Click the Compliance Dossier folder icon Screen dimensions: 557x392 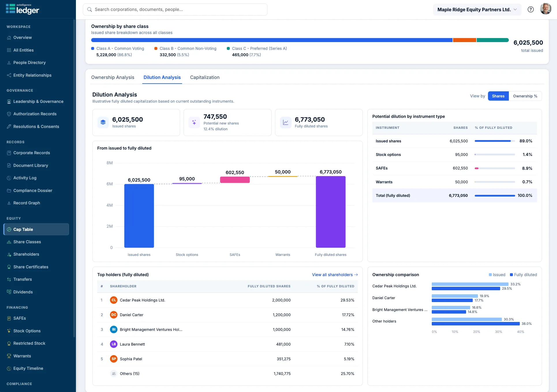coord(9,191)
